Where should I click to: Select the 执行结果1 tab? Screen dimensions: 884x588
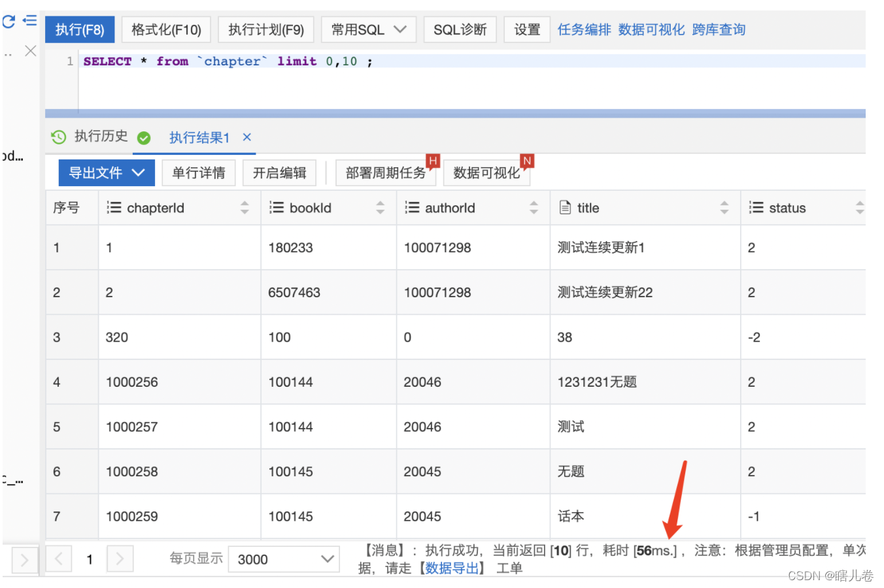199,138
